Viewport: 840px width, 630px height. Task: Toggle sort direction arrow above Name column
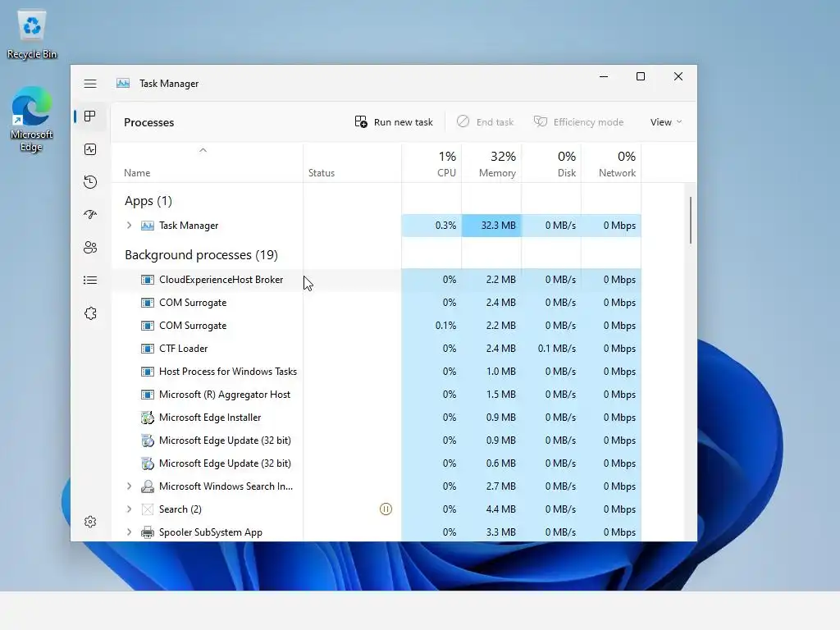tap(203, 151)
